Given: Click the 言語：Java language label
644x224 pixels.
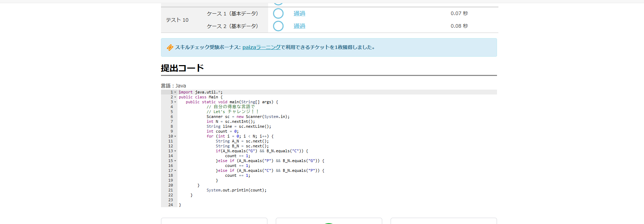Looking at the screenshot, I should pyautogui.click(x=174, y=86).
